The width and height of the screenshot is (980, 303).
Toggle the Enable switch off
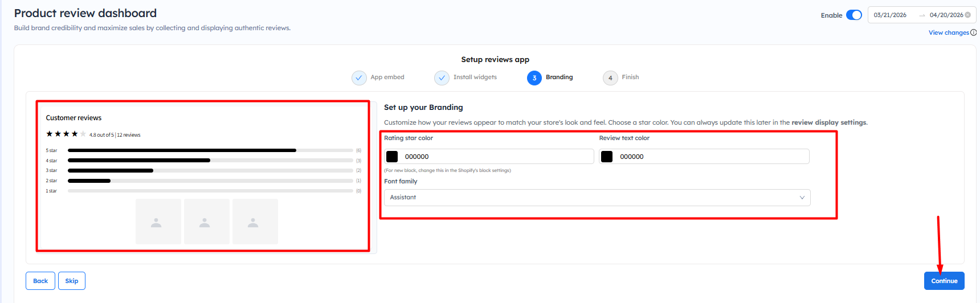854,15
